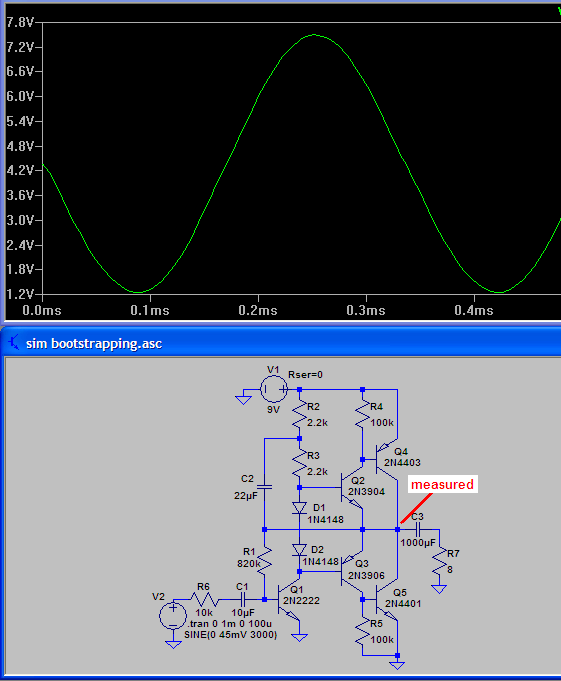This screenshot has height=681, width=561.
Task: Click the LTspice schematic window title icon
Action: [x=14, y=343]
